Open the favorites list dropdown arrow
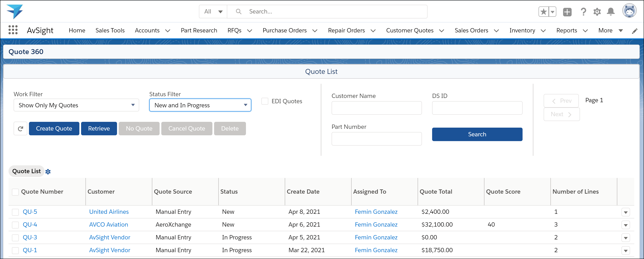Screen dimensions: 644x259 553,12
